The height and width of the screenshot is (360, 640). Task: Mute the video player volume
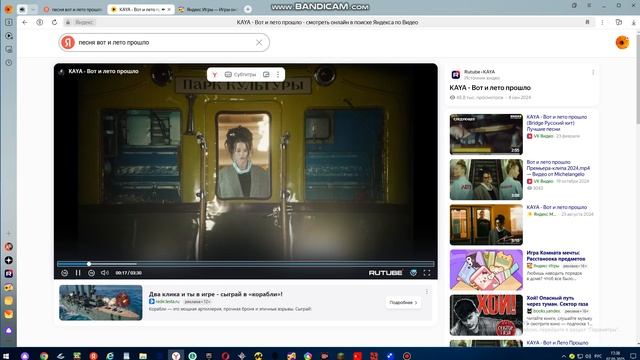click(x=105, y=273)
